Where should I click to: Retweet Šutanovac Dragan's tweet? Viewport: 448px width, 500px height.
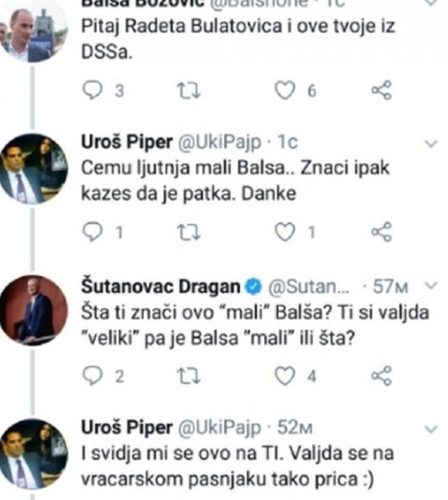coord(187,377)
